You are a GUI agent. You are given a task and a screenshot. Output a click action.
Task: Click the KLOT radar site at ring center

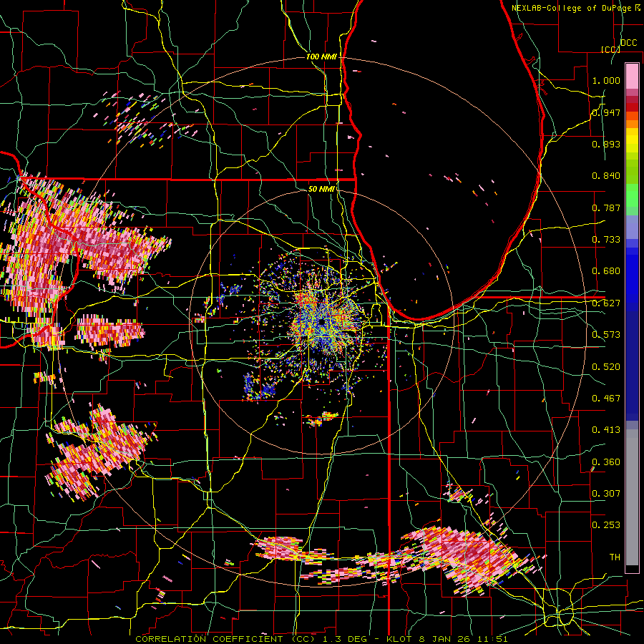(321, 321)
